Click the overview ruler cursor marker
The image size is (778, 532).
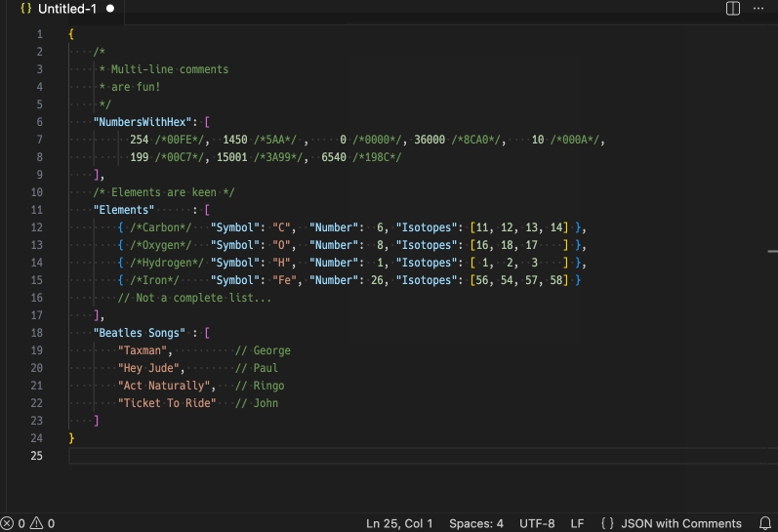point(772,252)
